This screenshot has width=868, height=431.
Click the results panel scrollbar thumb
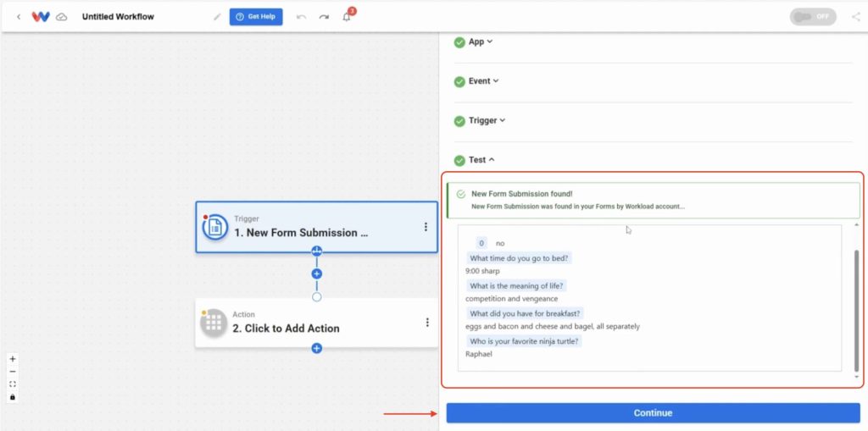point(856,310)
